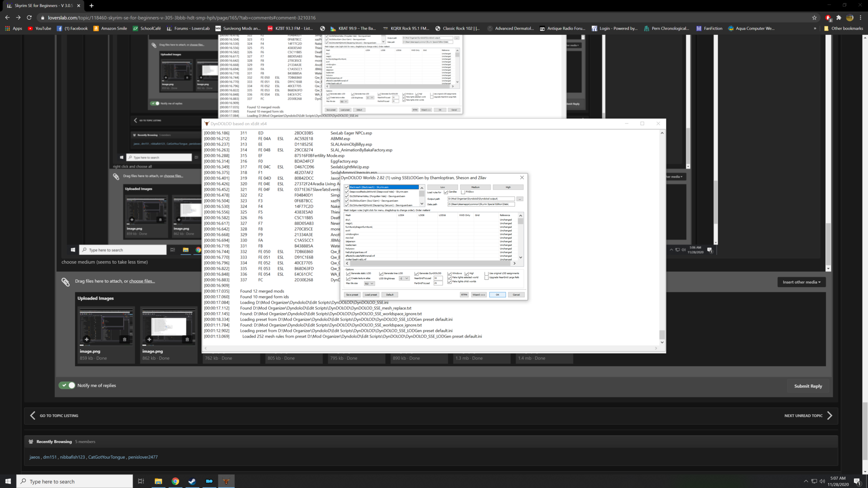Open Steam from the taskbar

coord(192,481)
